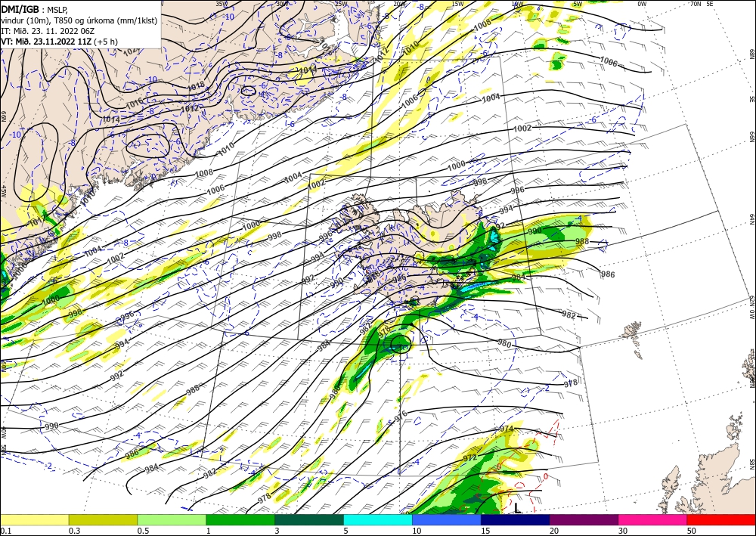Click the '15W' longitude label at top

pyautogui.click(x=457, y=4)
